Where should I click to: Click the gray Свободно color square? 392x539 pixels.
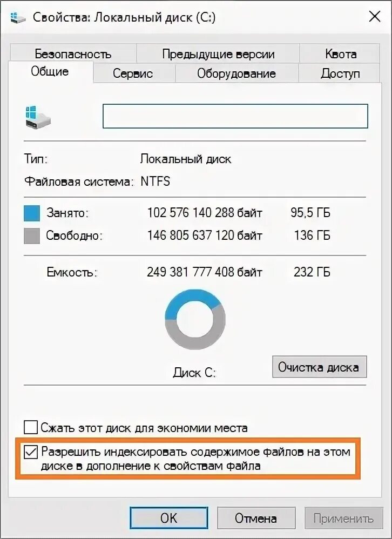click(32, 236)
